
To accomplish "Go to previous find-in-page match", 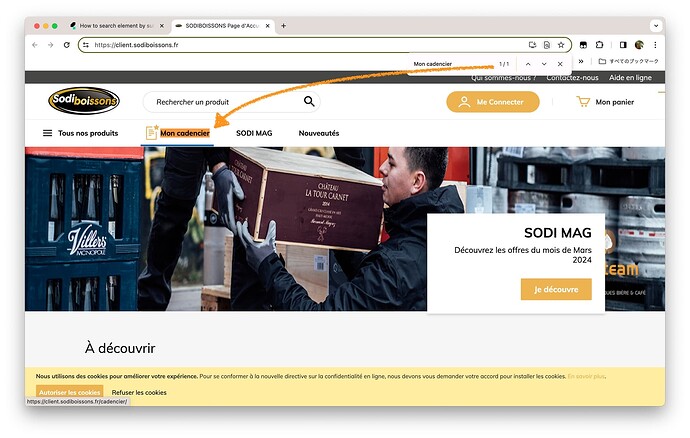I will 528,64.
